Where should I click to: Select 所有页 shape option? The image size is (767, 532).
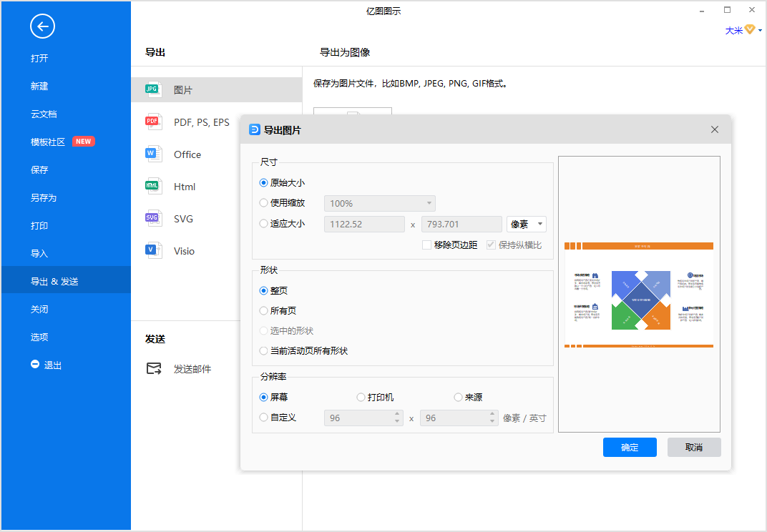(263, 311)
